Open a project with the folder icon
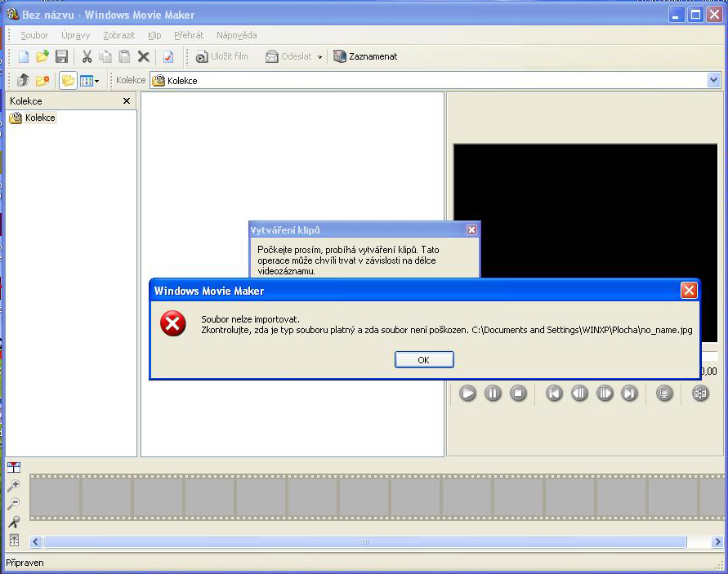Viewport: 728px width, 574px height. click(42, 56)
